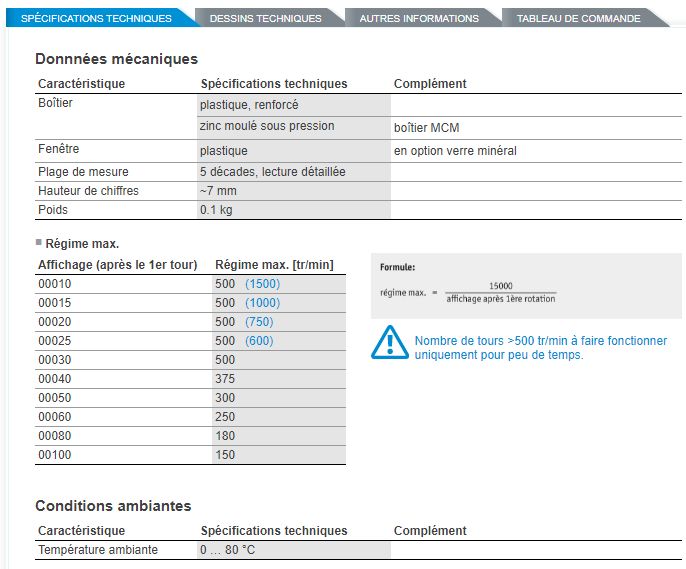Click the 'boîtier MCM' complement cell
Image resolution: width=686 pixels, height=569 pixels.
pyautogui.click(x=427, y=128)
